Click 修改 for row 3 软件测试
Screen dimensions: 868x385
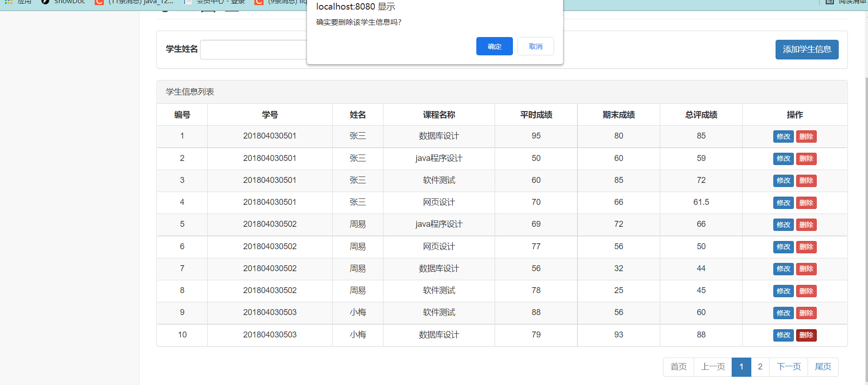tap(783, 181)
